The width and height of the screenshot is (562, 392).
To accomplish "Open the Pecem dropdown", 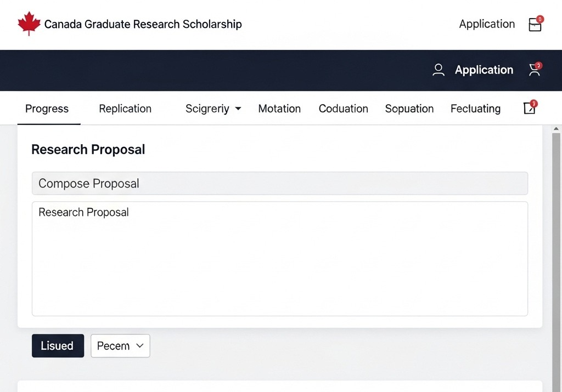I will point(120,346).
